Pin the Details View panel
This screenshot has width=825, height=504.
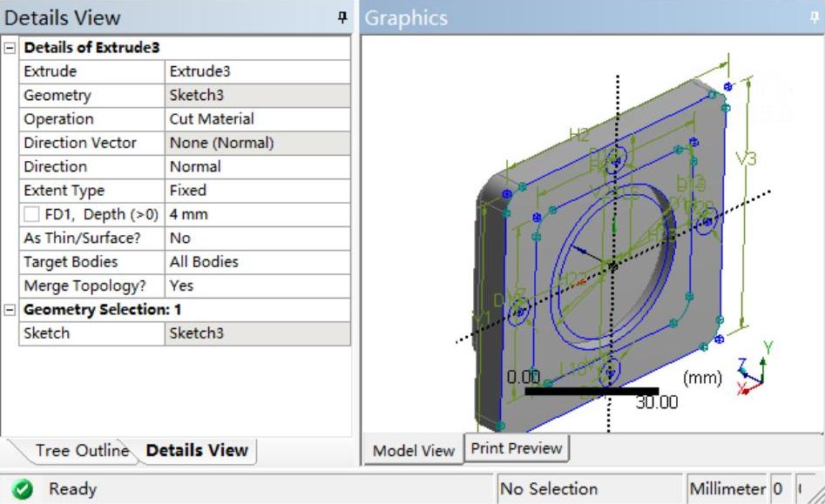tap(342, 18)
